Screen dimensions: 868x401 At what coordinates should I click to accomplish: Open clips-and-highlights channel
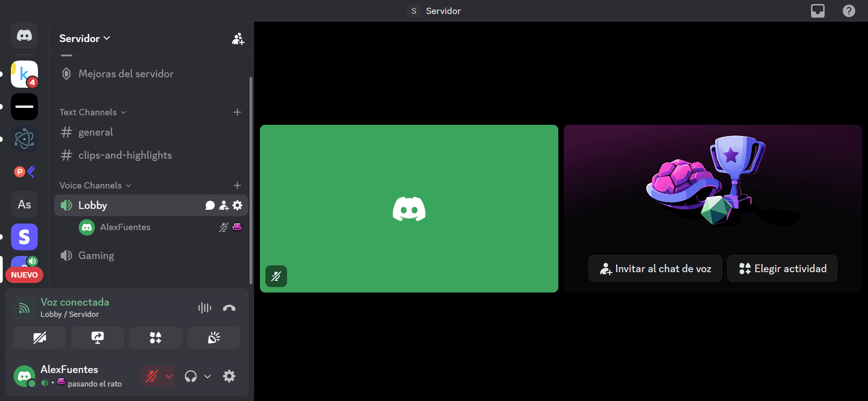pyautogui.click(x=151, y=155)
